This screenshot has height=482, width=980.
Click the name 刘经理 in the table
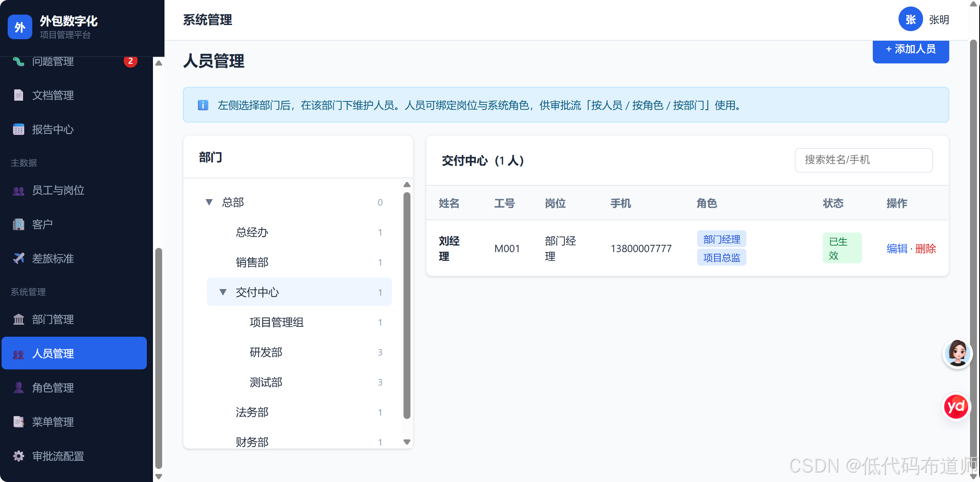(x=449, y=249)
